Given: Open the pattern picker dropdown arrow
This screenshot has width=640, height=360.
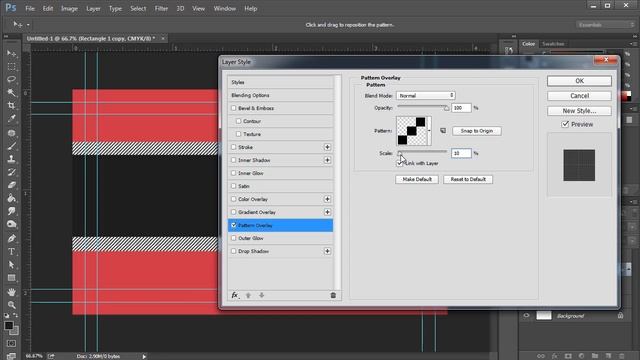Looking at the screenshot, I should pos(429,131).
